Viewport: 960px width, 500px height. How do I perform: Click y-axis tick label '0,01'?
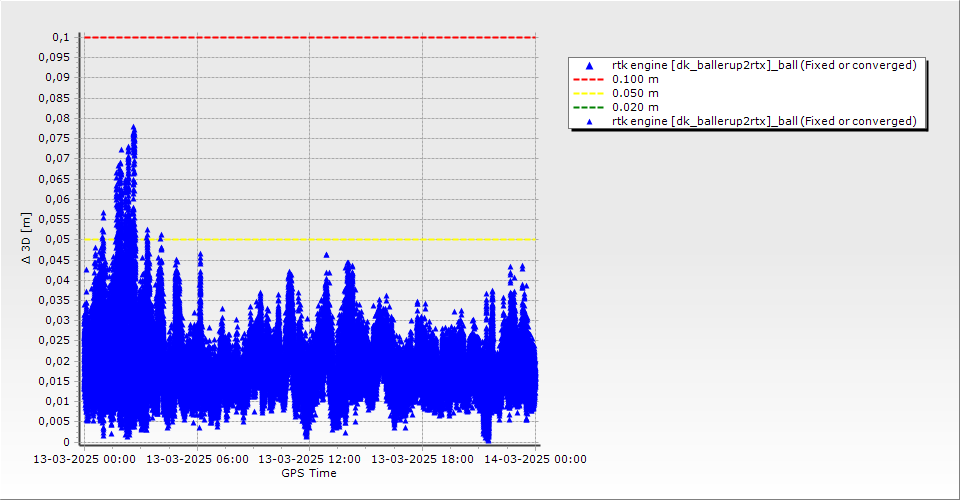coord(58,401)
